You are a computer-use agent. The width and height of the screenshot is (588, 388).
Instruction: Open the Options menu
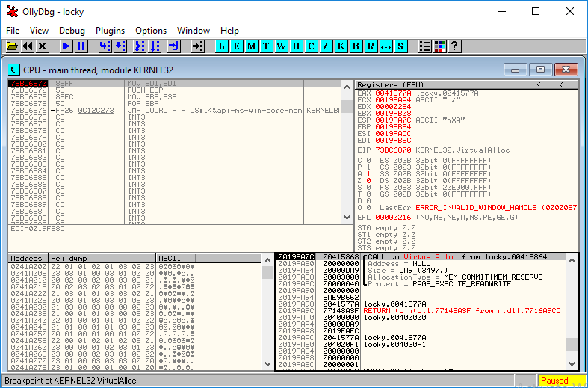151,31
